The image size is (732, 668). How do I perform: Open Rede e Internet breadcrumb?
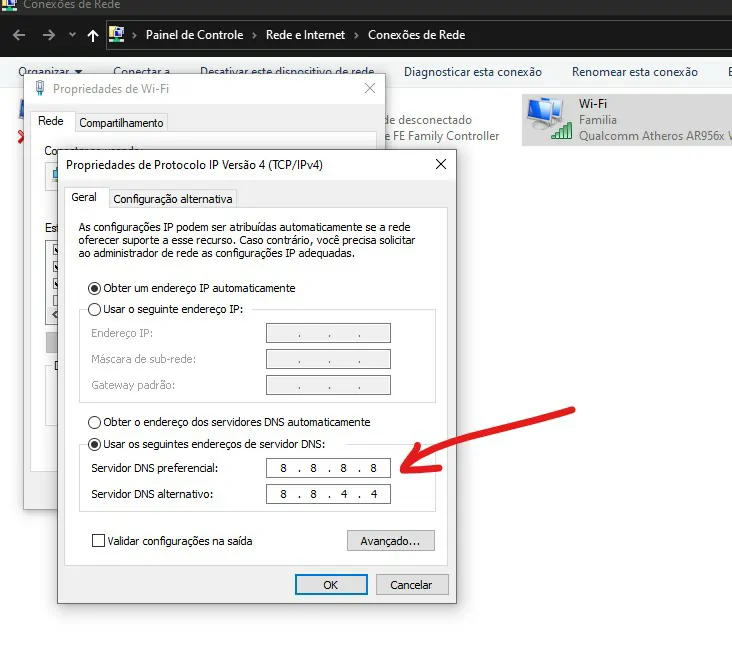coord(305,35)
